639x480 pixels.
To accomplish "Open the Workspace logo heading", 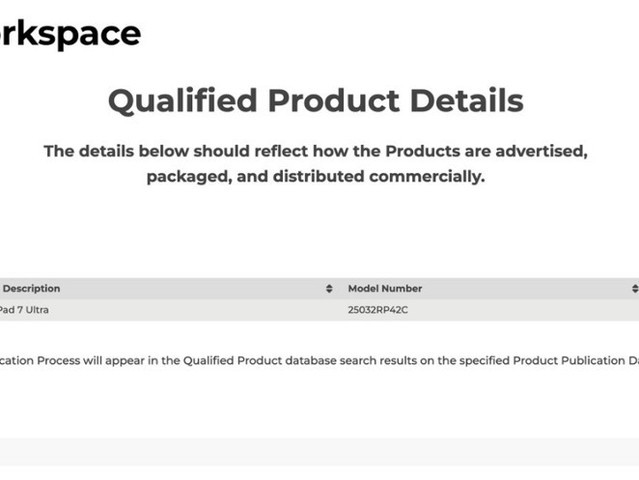I will point(70,34).
